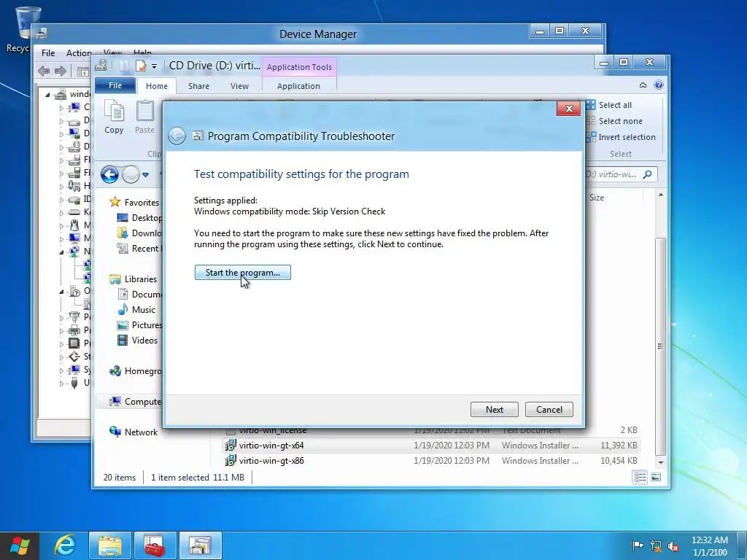Click the Application Tools contextual tab
Viewport: 747px width, 560px height.
pyautogui.click(x=299, y=67)
